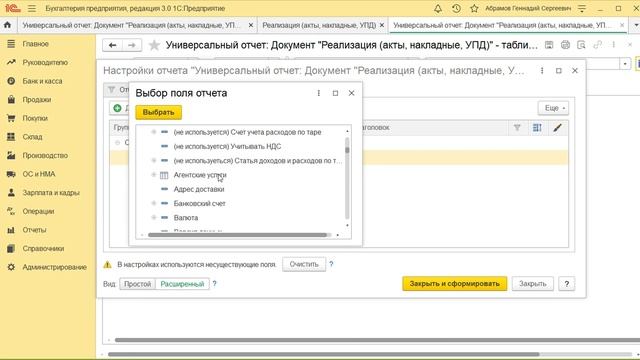Switch view to Расширенный
This screenshot has width=640, height=360.
[182, 284]
